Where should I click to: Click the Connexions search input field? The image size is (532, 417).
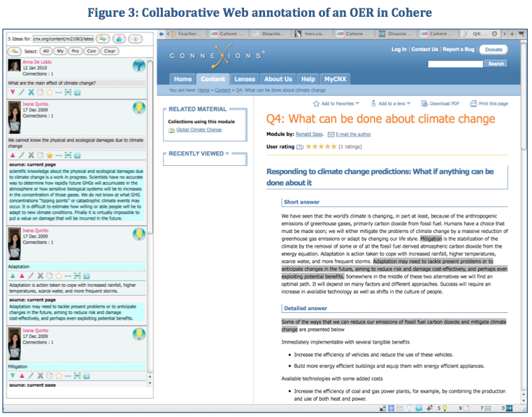(x=455, y=64)
